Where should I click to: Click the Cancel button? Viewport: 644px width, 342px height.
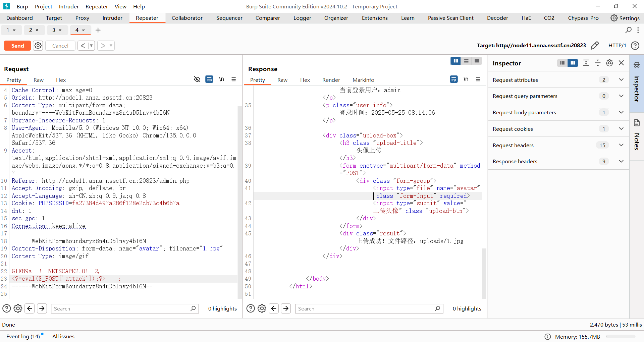click(x=60, y=46)
